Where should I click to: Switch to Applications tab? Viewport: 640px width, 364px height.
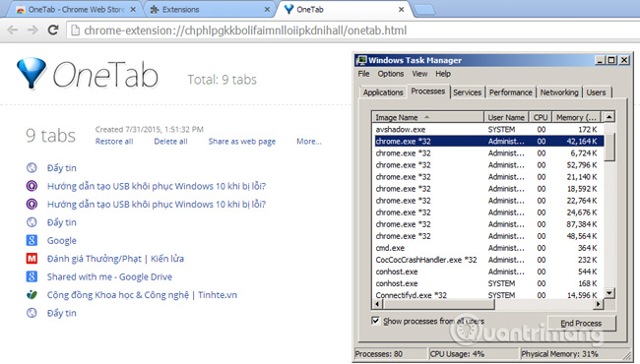click(x=383, y=92)
